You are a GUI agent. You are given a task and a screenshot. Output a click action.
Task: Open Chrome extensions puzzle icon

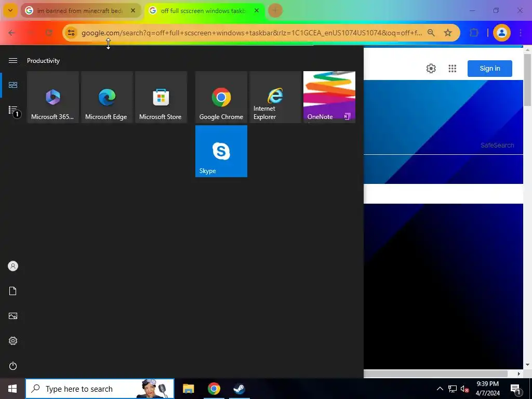pyautogui.click(x=474, y=33)
